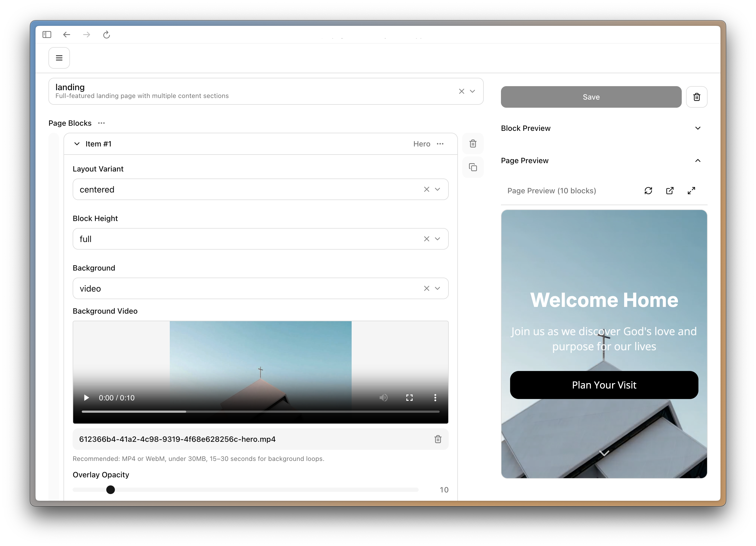Play the background video
The image size is (756, 546).
pyautogui.click(x=86, y=398)
